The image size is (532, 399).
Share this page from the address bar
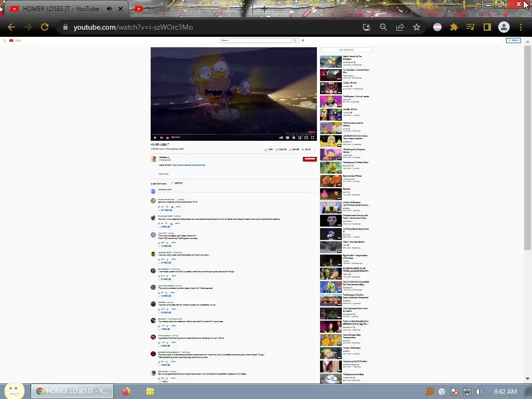(400, 27)
